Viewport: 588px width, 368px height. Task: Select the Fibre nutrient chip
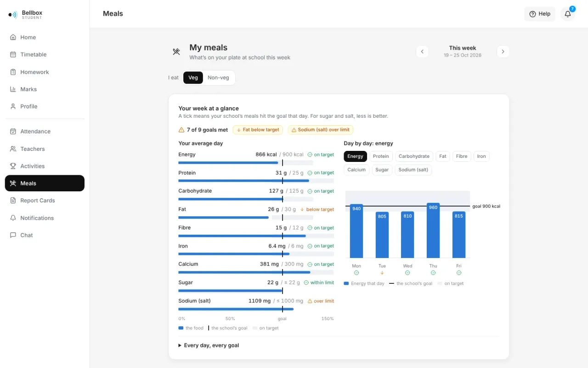(x=462, y=156)
